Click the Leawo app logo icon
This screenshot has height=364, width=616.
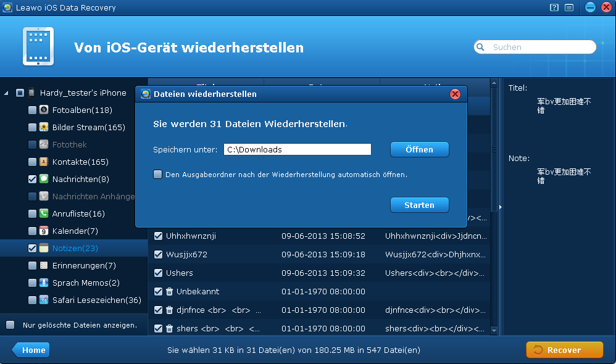coord(7,7)
